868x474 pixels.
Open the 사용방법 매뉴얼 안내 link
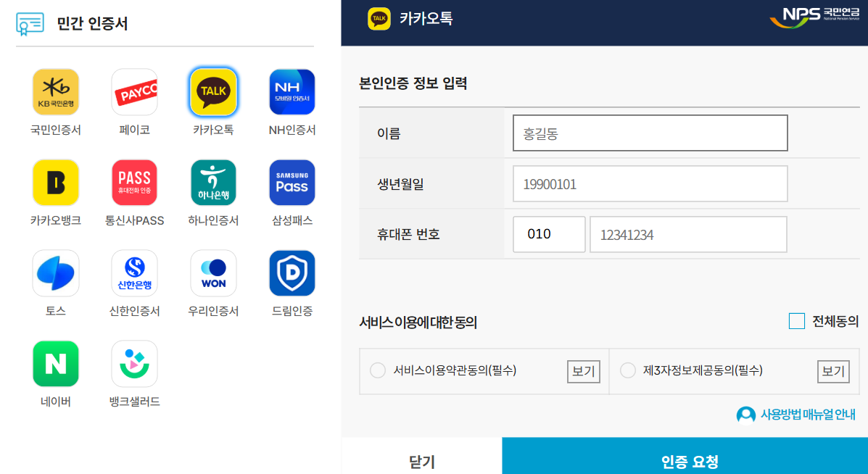[x=809, y=415]
